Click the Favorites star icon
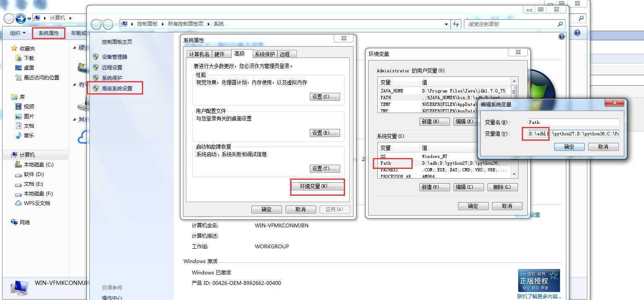 [14, 48]
